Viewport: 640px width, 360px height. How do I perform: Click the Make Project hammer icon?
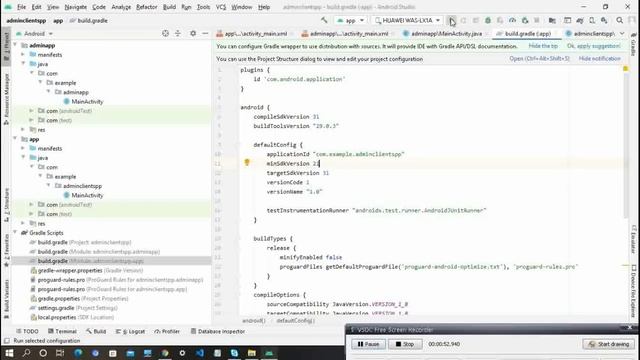324,20
